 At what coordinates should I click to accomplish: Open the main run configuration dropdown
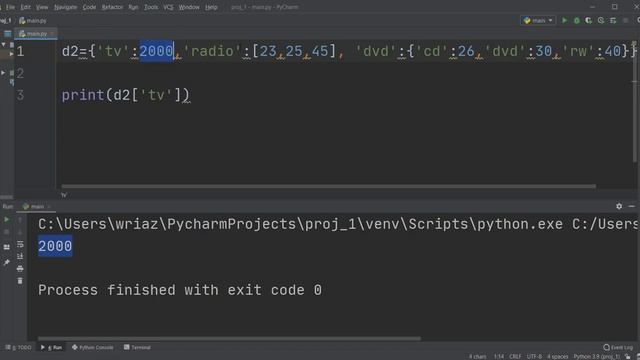tap(538, 20)
